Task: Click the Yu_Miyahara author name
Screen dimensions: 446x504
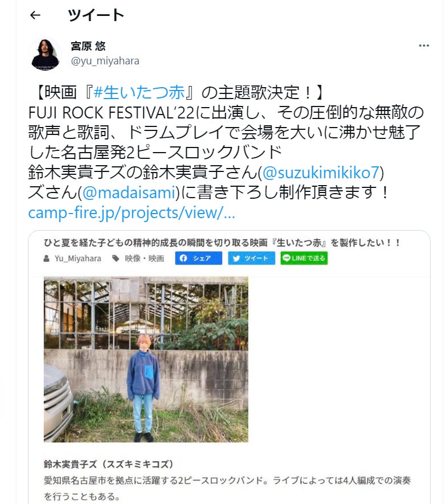Action: click(x=78, y=259)
